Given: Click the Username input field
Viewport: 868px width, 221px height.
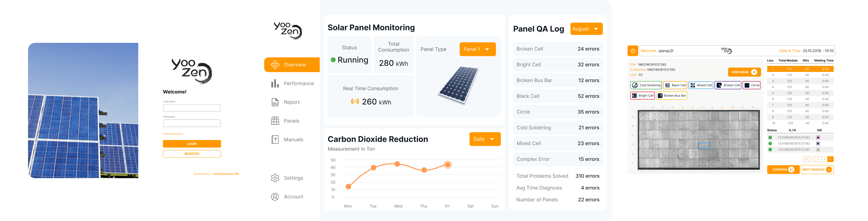Looking at the screenshot, I should (192, 108).
